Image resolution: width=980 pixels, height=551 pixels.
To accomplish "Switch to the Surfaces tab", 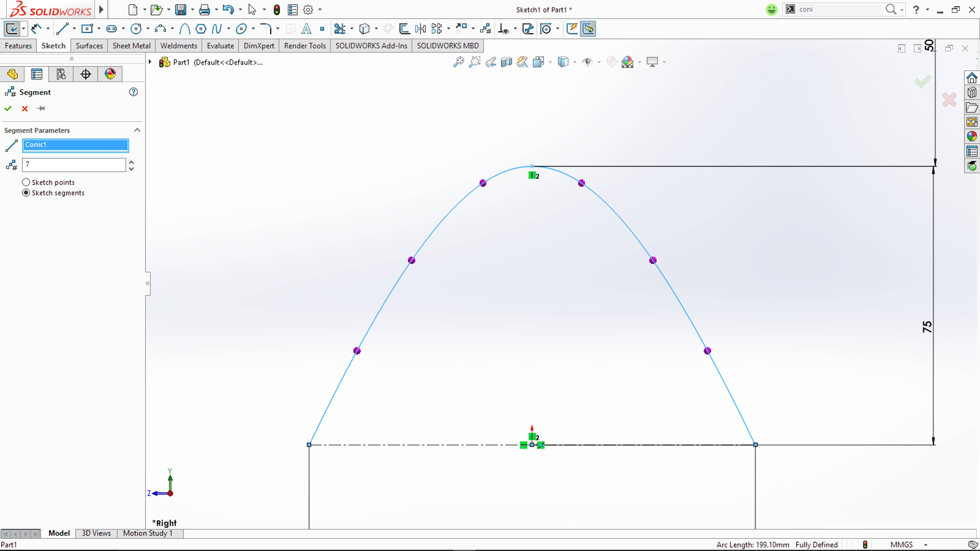I will (89, 46).
